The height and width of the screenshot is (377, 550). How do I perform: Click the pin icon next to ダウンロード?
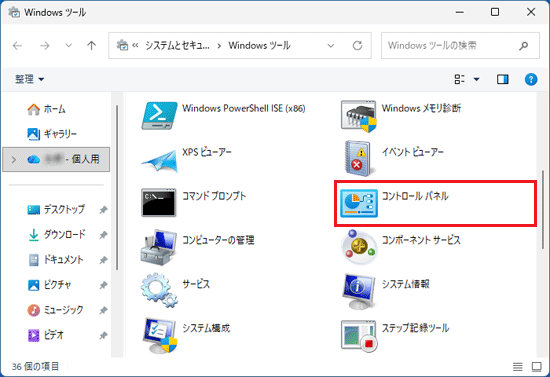click(x=103, y=235)
